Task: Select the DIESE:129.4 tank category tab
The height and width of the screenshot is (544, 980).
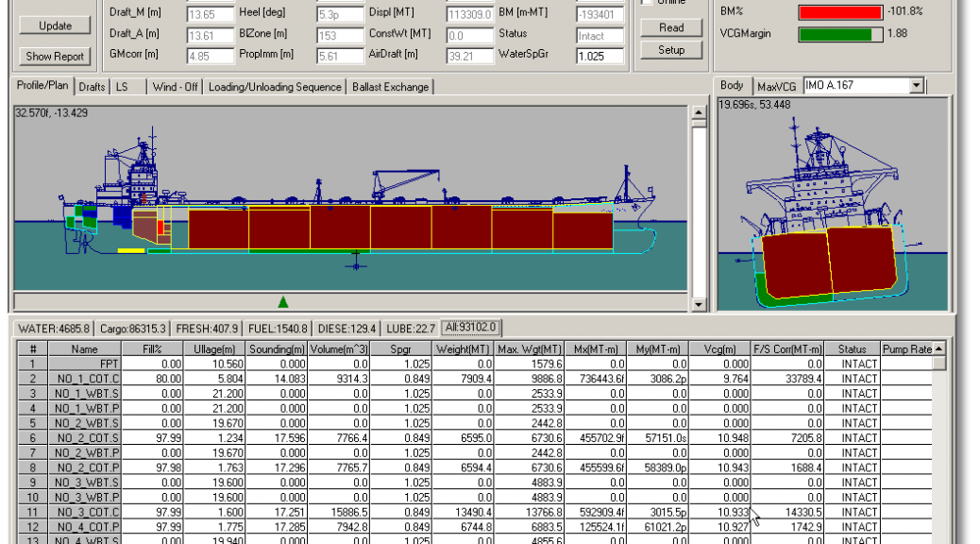Action: 346,329
